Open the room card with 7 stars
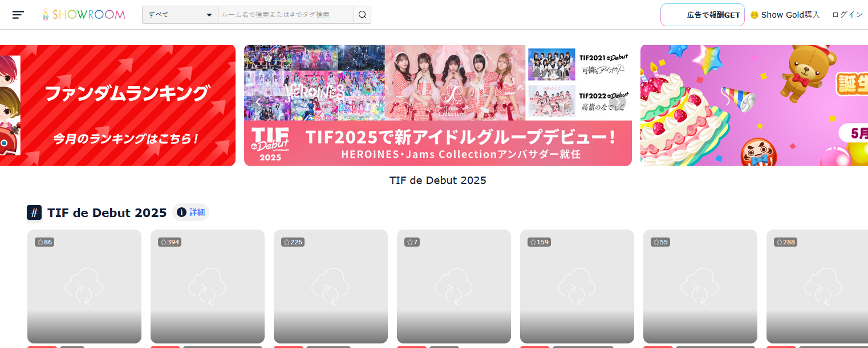 [x=454, y=286]
